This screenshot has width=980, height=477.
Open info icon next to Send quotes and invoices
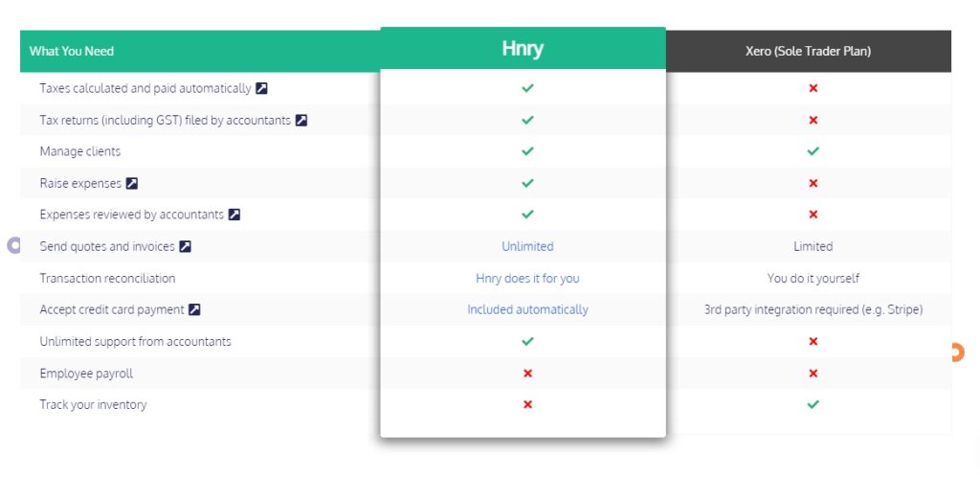[185, 246]
